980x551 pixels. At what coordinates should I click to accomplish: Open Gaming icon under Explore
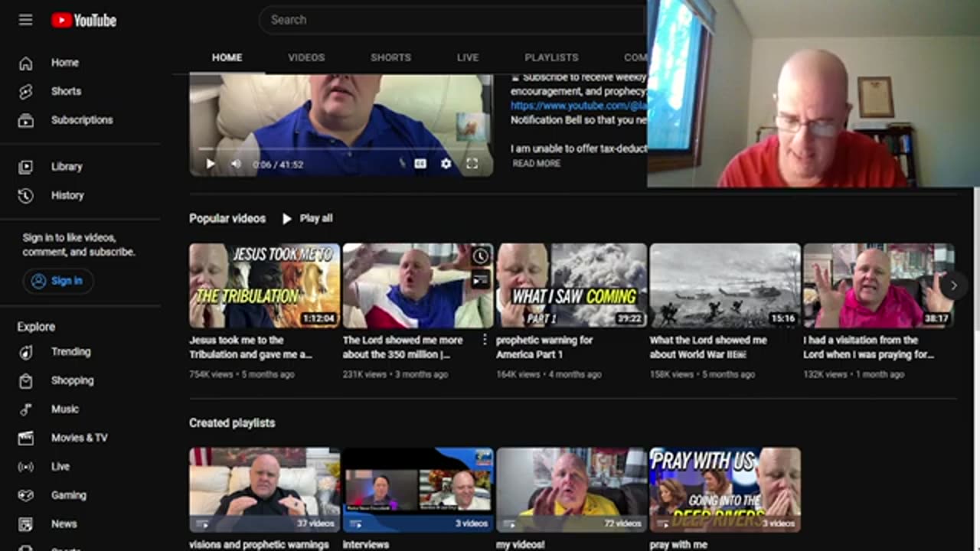click(x=26, y=495)
